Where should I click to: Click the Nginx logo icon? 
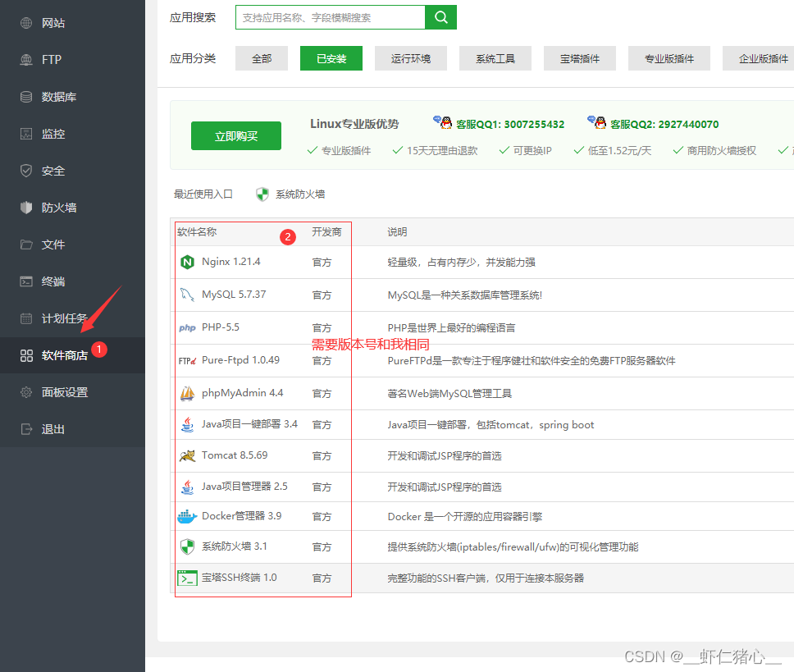point(187,262)
